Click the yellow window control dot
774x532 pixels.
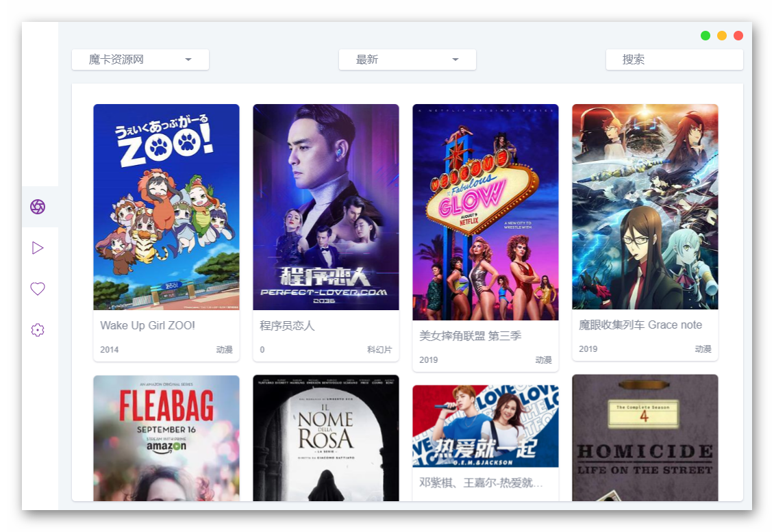(x=722, y=36)
